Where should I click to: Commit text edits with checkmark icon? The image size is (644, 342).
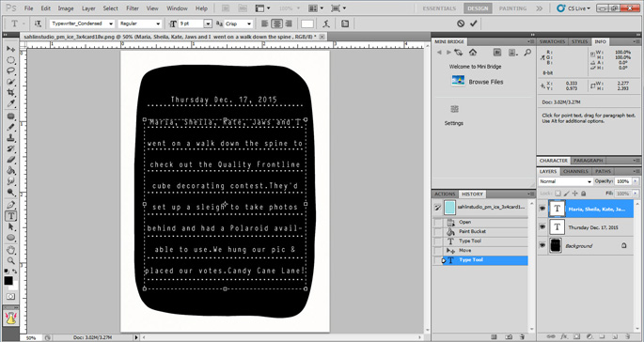(474, 23)
